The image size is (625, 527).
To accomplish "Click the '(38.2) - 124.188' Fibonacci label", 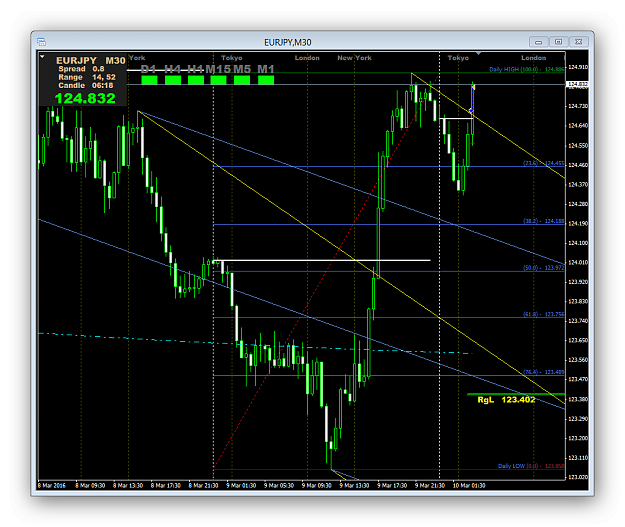I will click(544, 221).
